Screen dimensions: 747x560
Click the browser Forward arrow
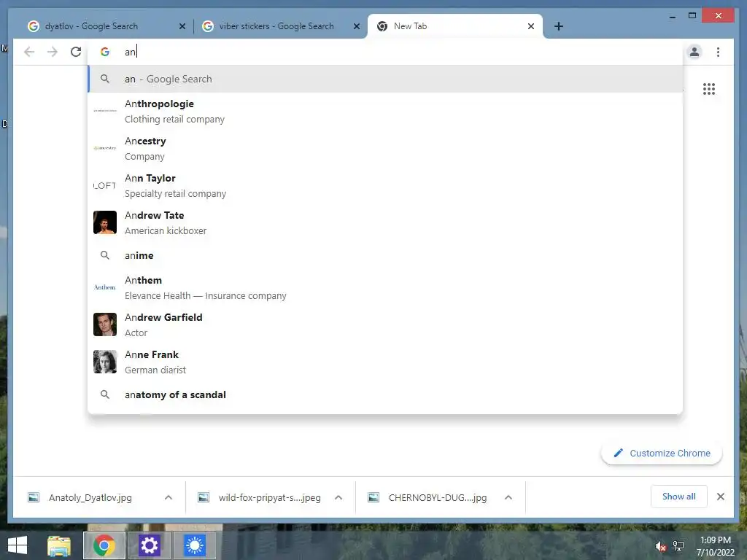tap(53, 52)
